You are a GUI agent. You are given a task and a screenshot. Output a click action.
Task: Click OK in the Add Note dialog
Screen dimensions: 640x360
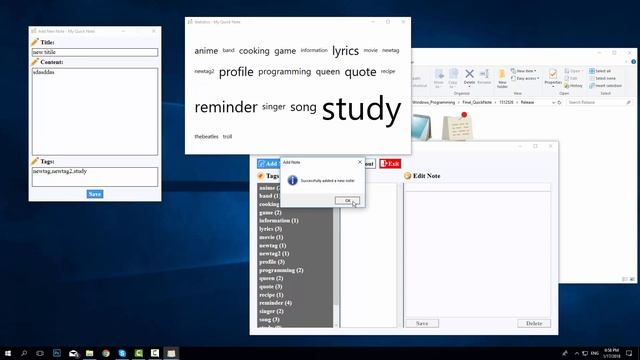tap(347, 200)
